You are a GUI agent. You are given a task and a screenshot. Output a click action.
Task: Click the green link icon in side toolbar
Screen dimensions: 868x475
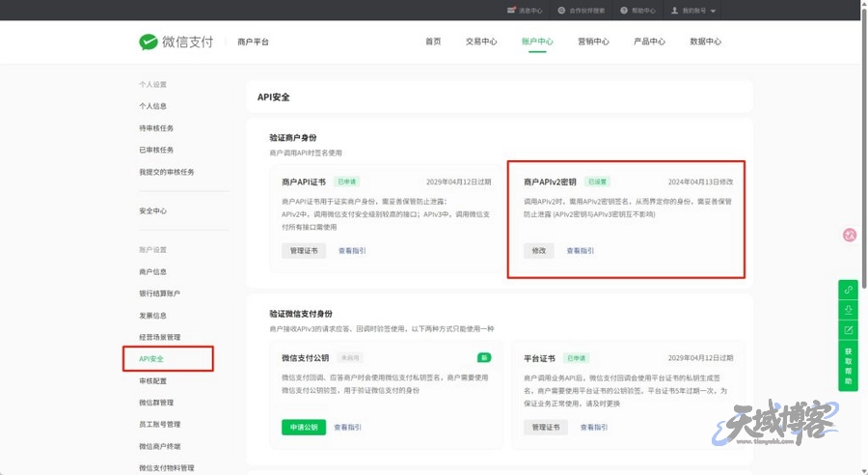(x=848, y=290)
